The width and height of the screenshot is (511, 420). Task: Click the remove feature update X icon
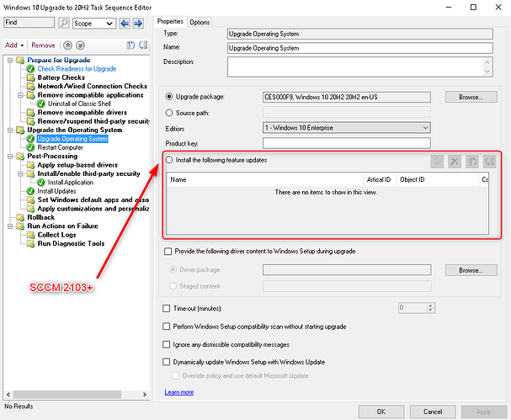click(x=455, y=162)
